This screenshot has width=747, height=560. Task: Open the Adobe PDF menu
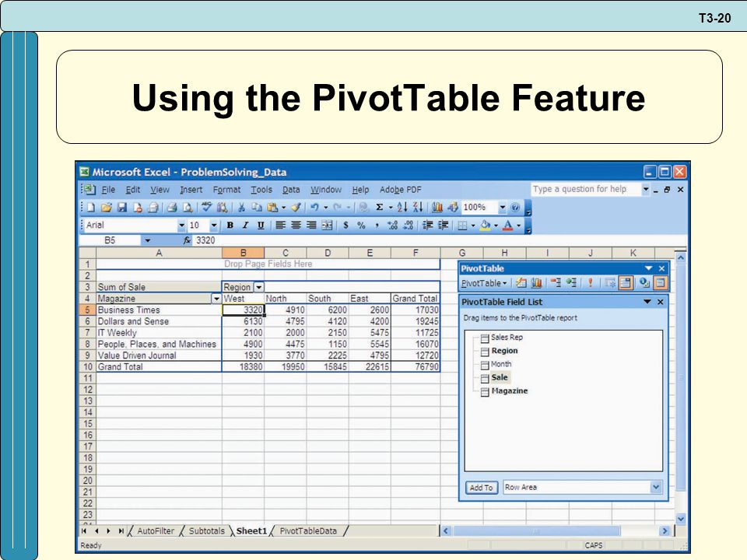click(x=401, y=190)
